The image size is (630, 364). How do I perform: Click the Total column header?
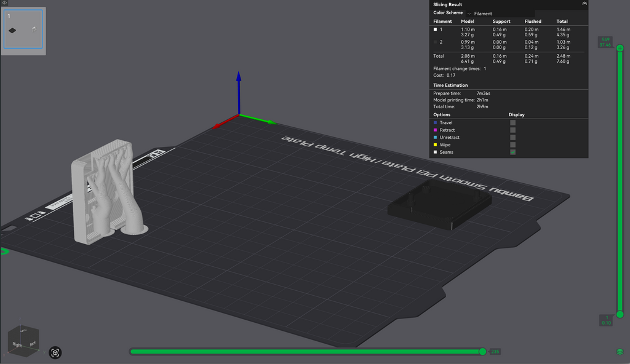[x=562, y=22]
